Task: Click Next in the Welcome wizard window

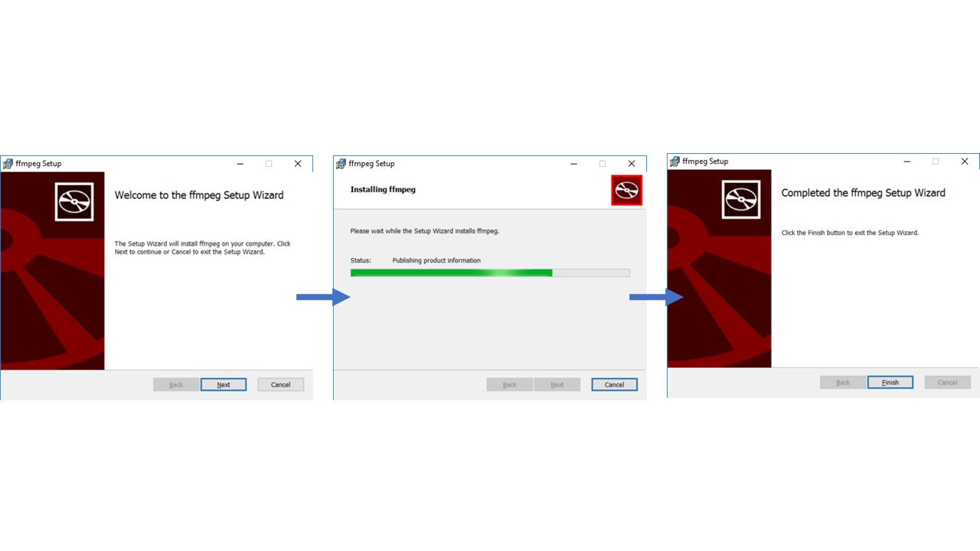Action: [x=224, y=385]
